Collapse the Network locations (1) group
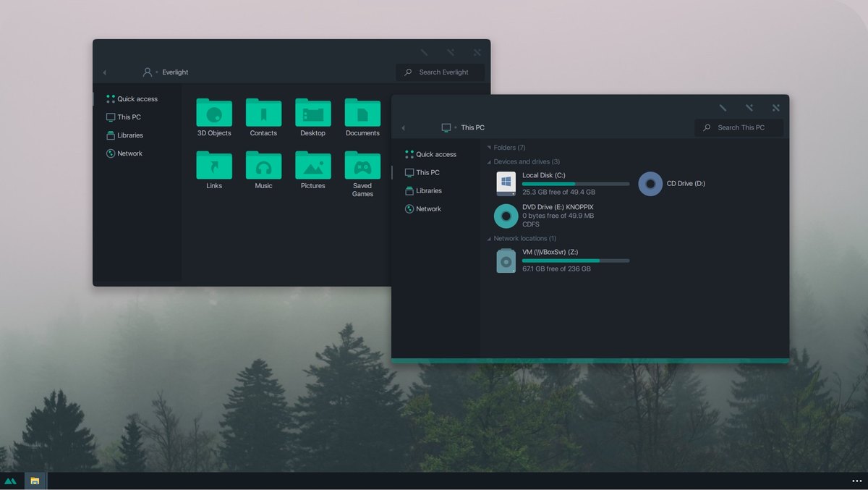The image size is (868, 490). click(x=489, y=239)
